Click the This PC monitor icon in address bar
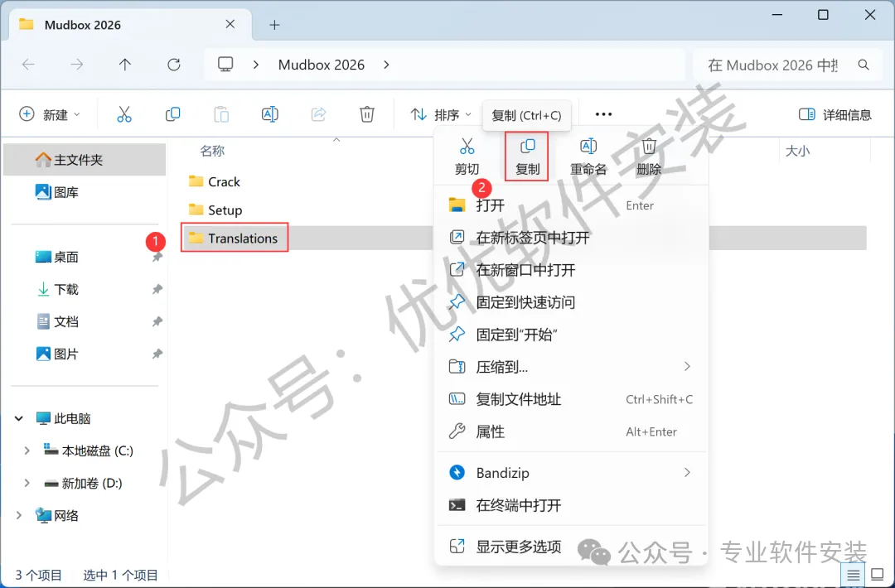 [225, 65]
